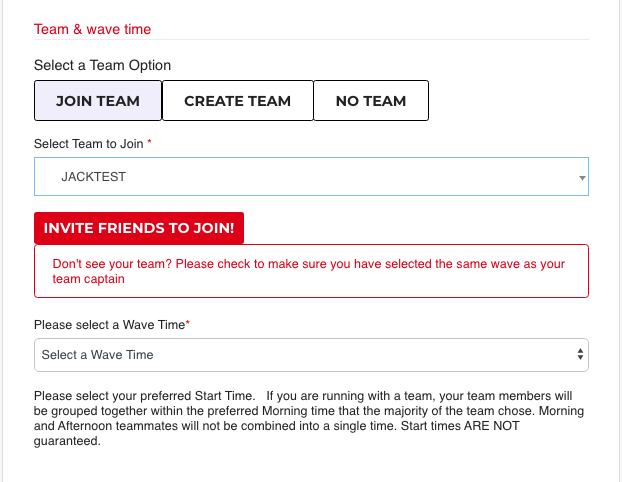
Task: Pick the NO TEAM option
Action: [x=371, y=101]
